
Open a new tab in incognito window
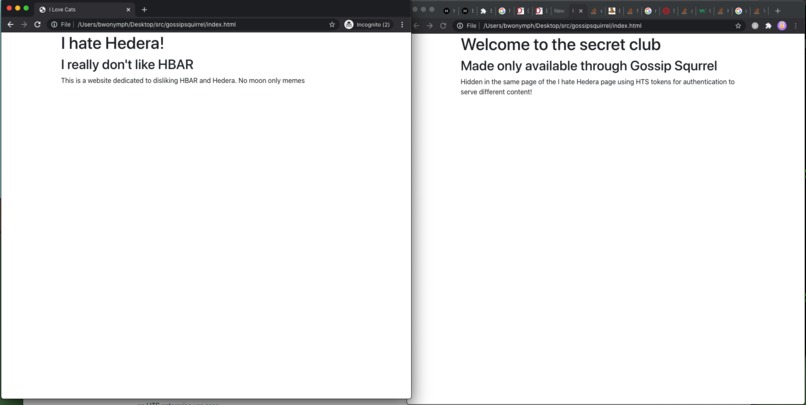click(144, 9)
